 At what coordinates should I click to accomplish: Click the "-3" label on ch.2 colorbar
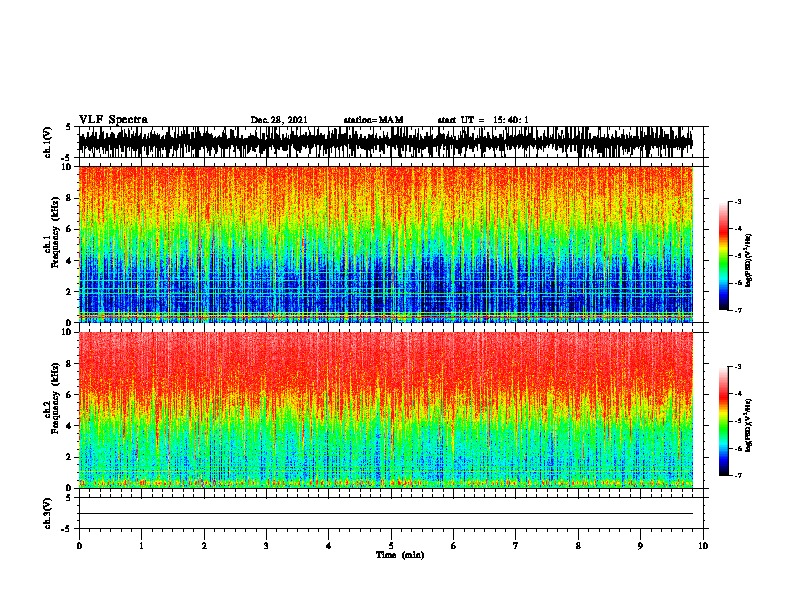tap(738, 367)
